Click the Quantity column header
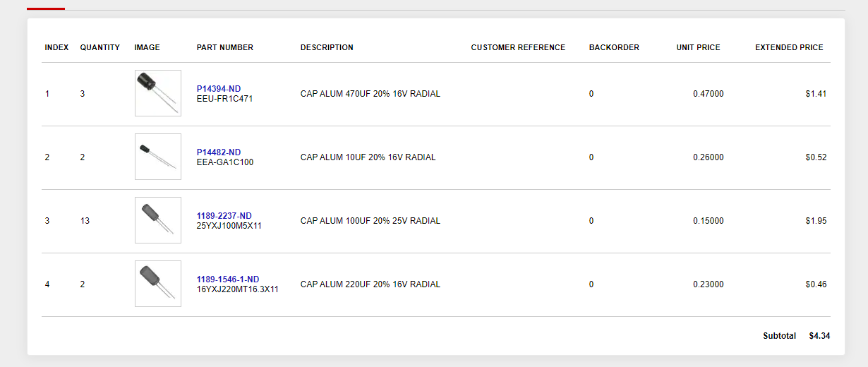The image size is (868, 367). 100,48
